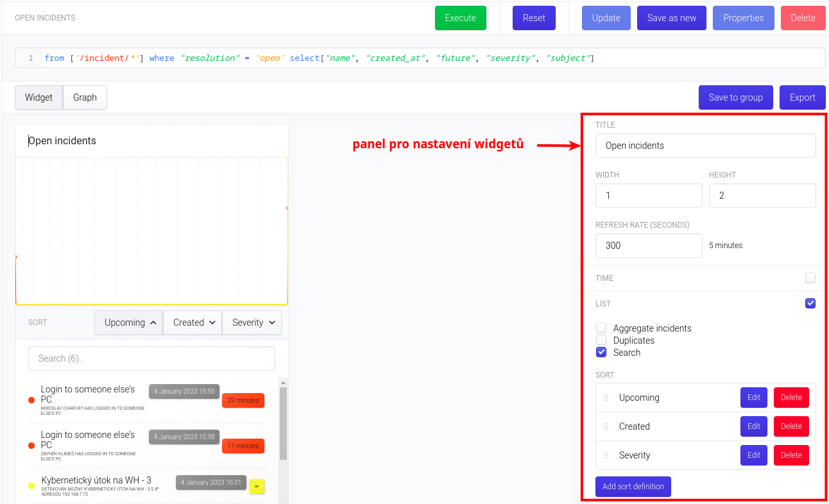Select the Widget tab
Screen dimensions: 829x504
point(39,97)
